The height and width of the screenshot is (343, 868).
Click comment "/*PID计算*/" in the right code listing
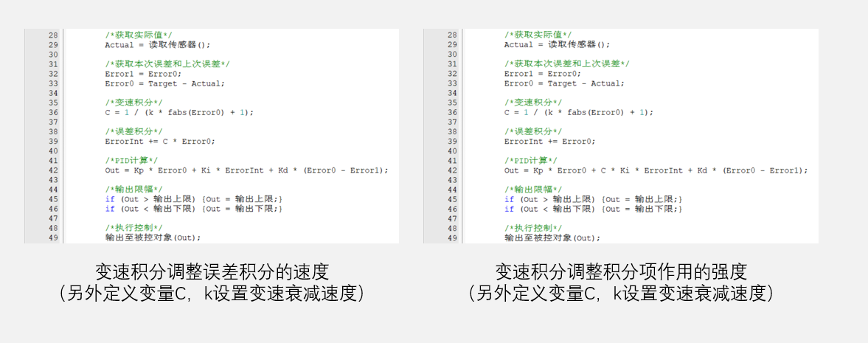[532, 161]
